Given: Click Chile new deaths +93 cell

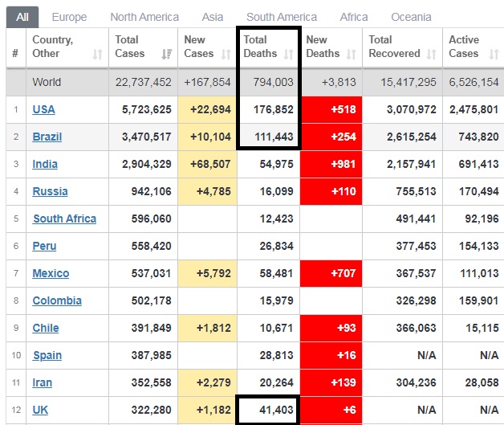Looking at the screenshot, I should point(331,329).
